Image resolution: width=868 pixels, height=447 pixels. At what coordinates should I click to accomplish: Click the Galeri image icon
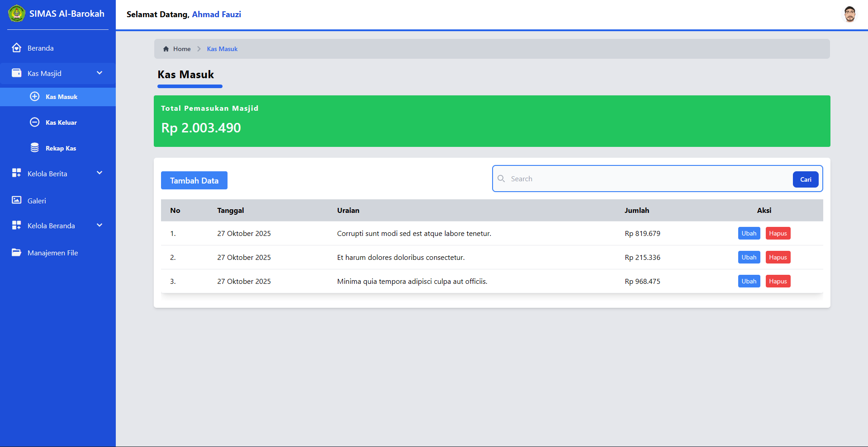tap(17, 200)
